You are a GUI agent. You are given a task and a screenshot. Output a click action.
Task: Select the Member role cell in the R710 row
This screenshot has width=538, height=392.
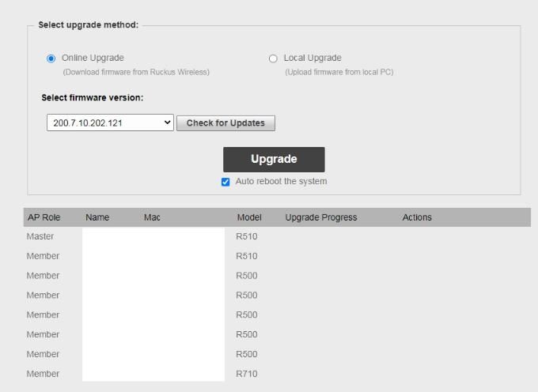pyautogui.click(x=43, y=374)
